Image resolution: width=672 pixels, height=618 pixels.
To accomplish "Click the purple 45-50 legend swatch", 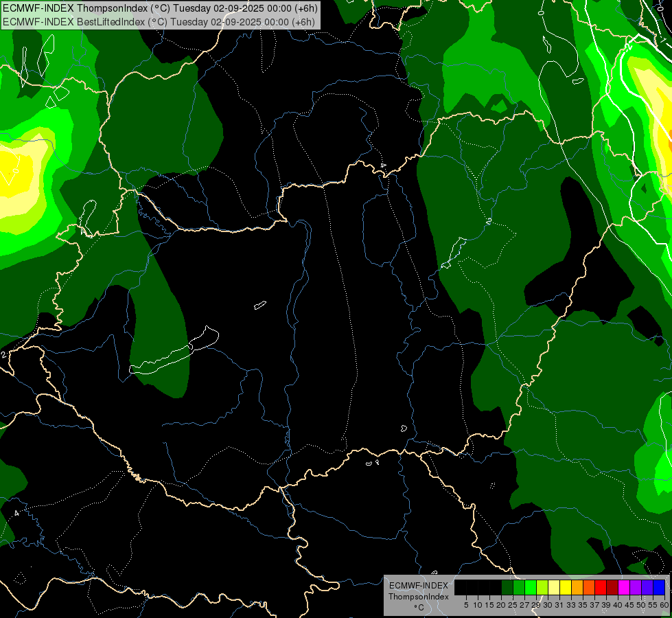I will (636, 587).
